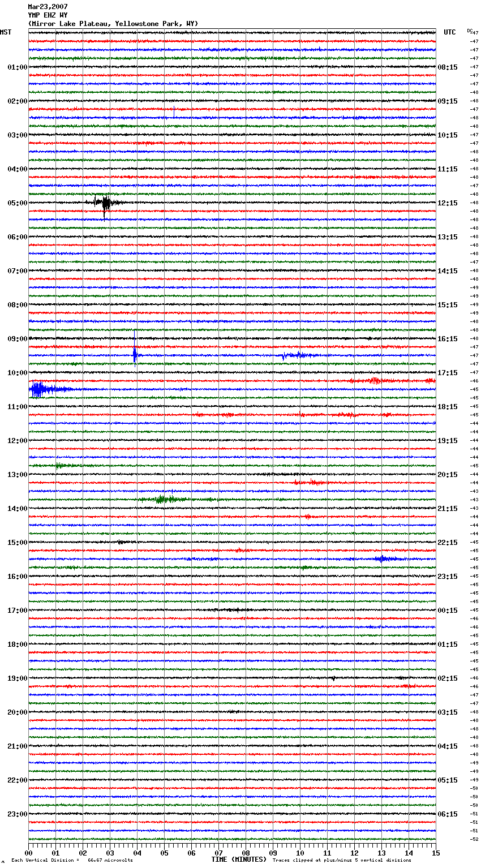Click minute 00 on the bottom axis
481x868 pixels.
(28, 853)
